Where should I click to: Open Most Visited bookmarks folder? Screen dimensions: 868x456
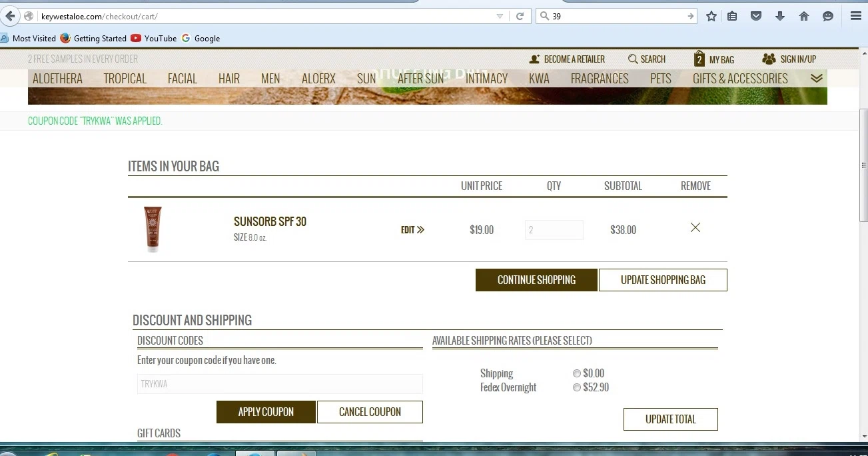tap(29, 39)
